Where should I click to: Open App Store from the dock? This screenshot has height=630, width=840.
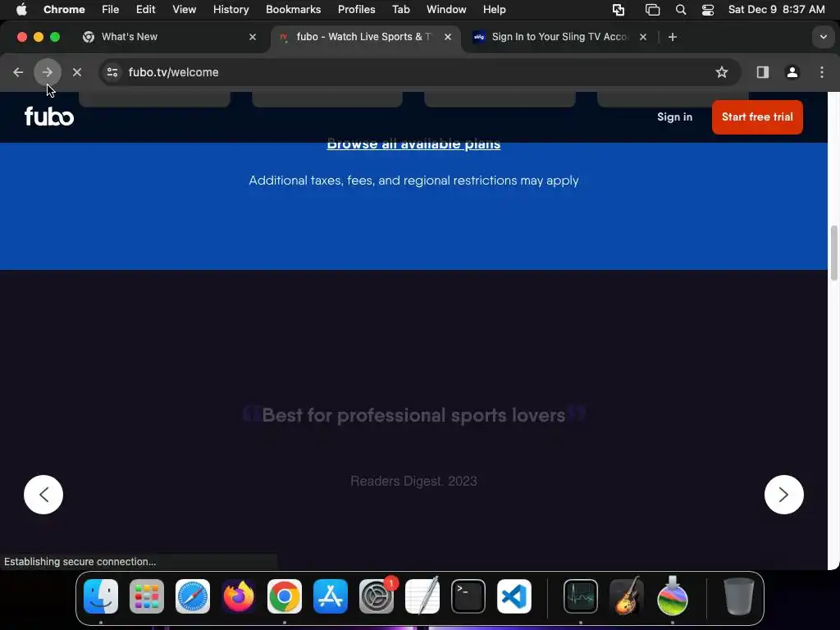point(331,596)
